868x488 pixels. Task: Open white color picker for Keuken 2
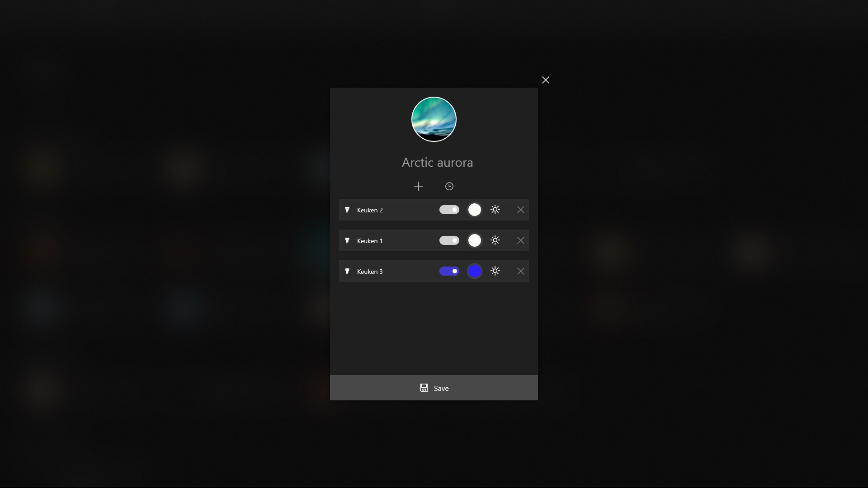tap(474, 210)
